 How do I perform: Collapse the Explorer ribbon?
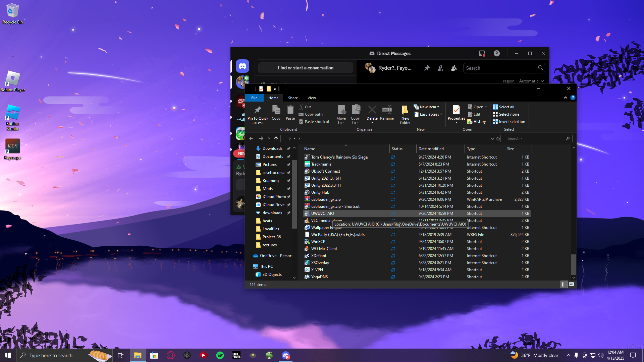tap(566, 98)
